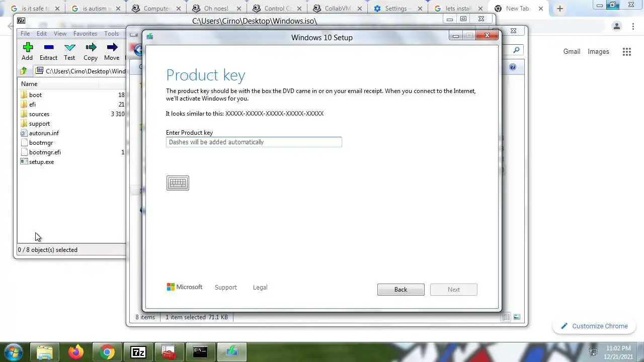The height and width of the screenshot is (362, 644).
Task: Click the Next button in Setup
Action: [x=454, y=290]
